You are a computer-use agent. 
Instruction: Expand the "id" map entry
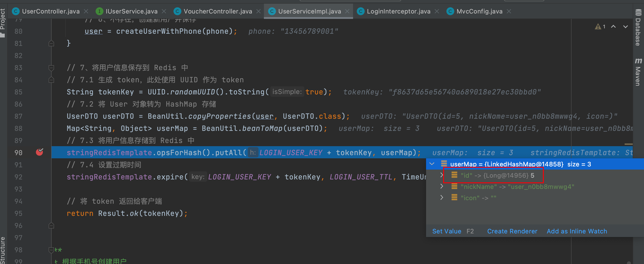442,175
